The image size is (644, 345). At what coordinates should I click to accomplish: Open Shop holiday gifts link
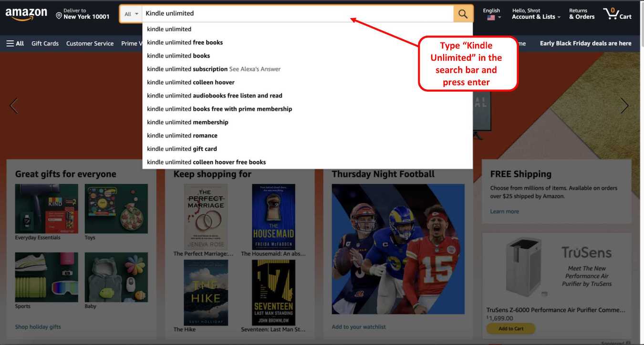point(38,327)
